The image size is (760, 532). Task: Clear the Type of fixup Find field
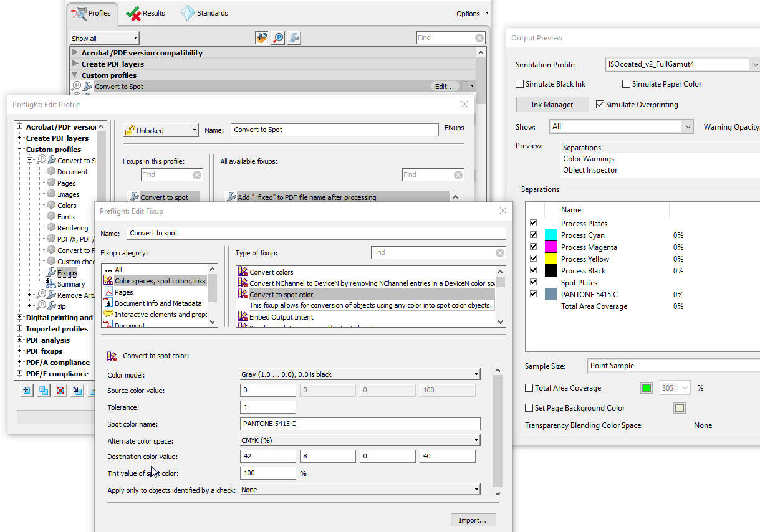tap(499, 253)
